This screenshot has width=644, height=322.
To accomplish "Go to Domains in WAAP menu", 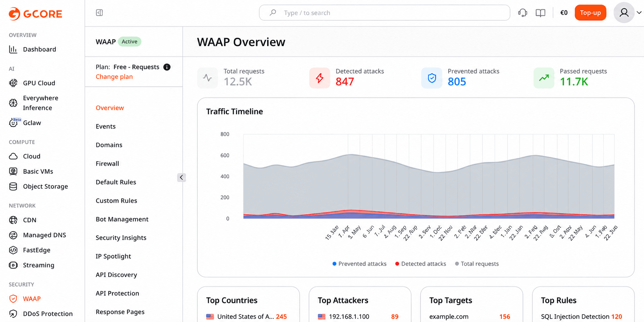I will point(109,145).
